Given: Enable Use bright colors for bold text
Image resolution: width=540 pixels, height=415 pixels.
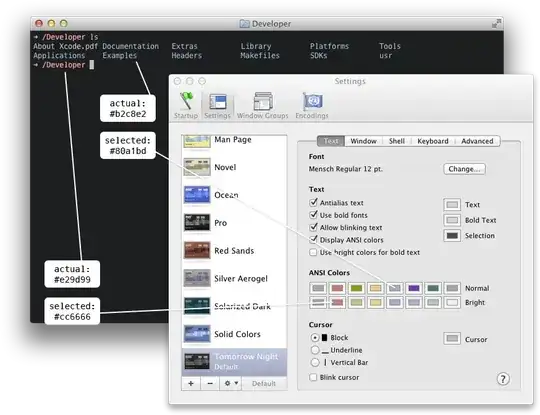Looking at the screenshot, I should [313, 252].
